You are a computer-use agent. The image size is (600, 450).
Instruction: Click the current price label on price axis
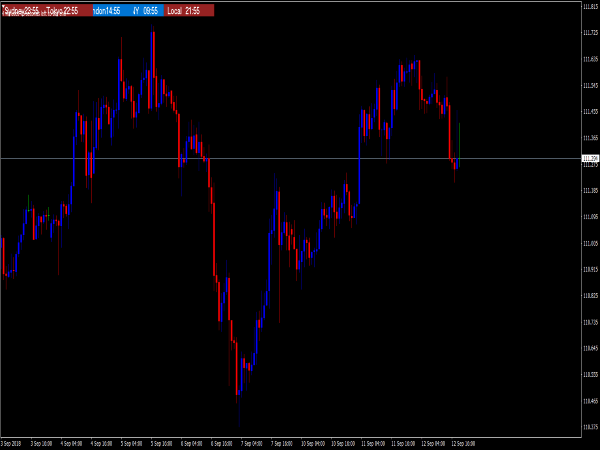(590, 158)
